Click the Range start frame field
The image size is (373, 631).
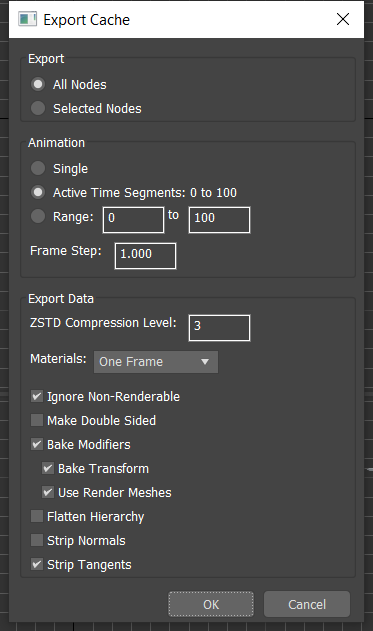[133, 220]
